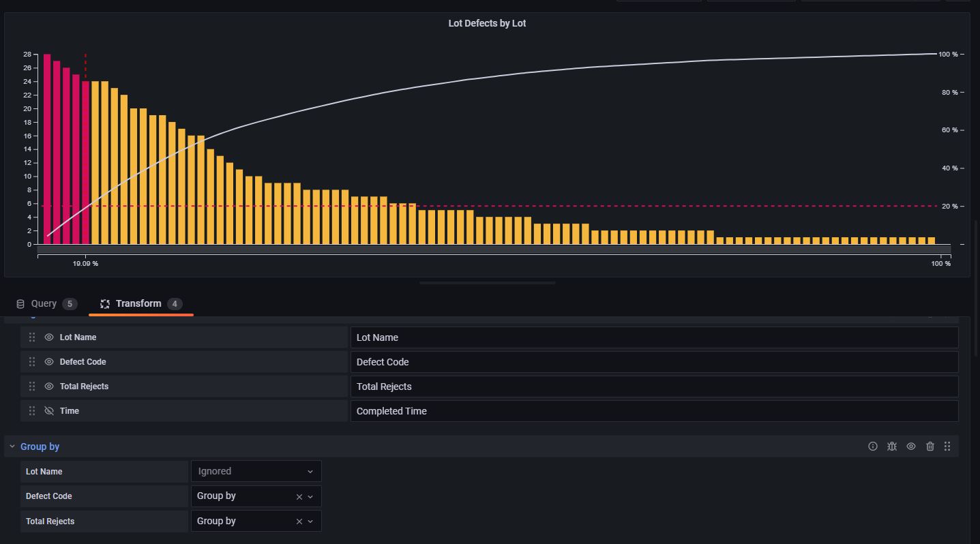Clear the Total Rejects Group by selection
980x544 pixels.
[x=299, y=521]
